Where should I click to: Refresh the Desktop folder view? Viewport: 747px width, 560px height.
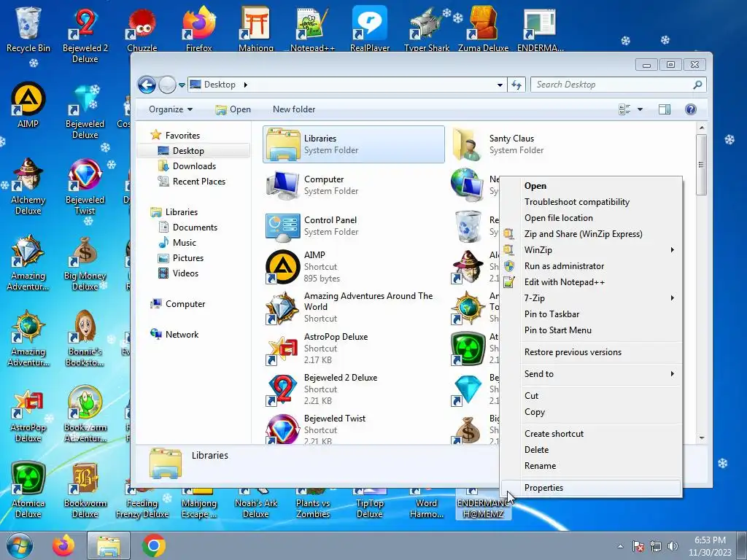coord(516,85)
